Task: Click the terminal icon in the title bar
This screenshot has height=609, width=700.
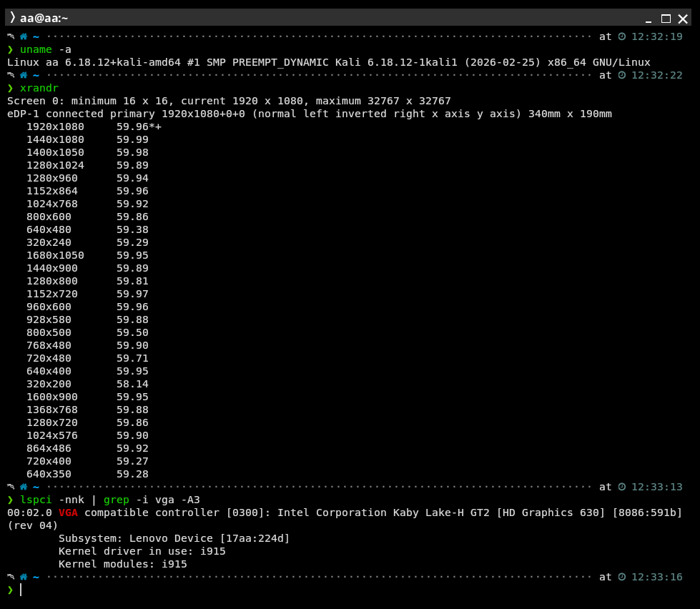Action: (12, 18)
